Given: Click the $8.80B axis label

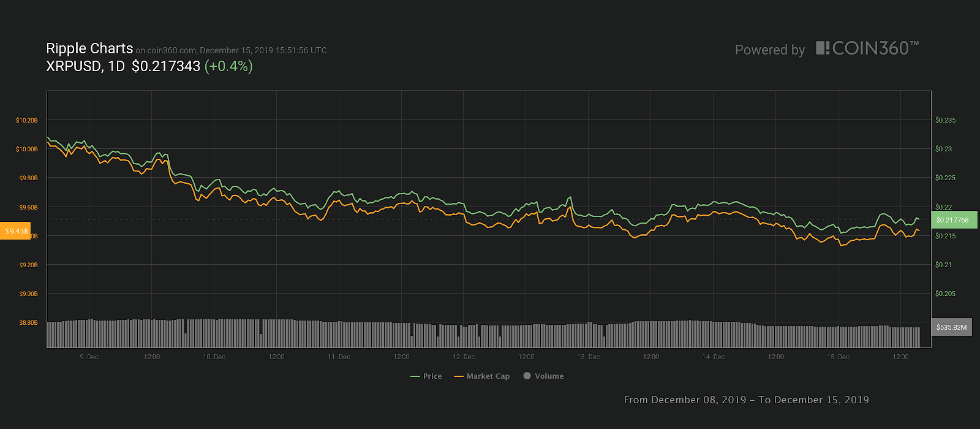Looking at the screenshot, I should [x=28, y=322].
